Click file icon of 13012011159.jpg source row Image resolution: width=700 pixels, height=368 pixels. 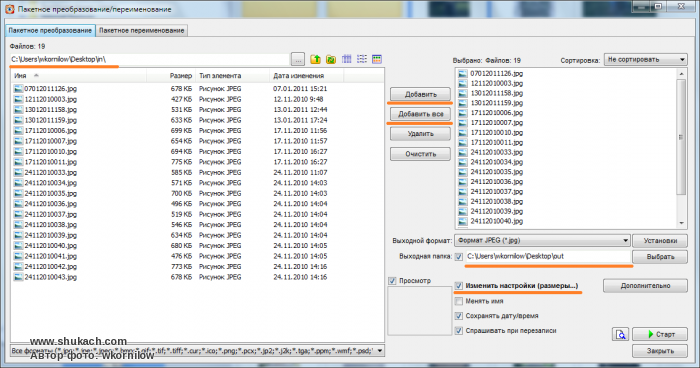[x=18, y=120]
